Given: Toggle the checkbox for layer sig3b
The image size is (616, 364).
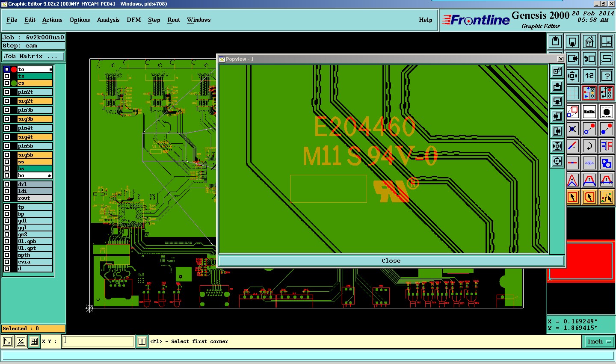Looking at the screenshot, I should point(7,119).
